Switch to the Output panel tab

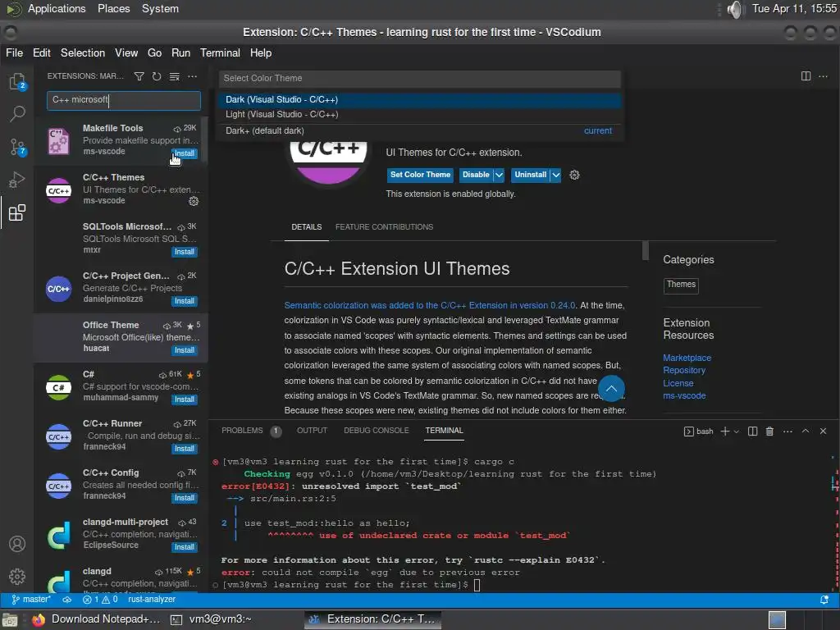pyautogui.click(x=312, y=431)
